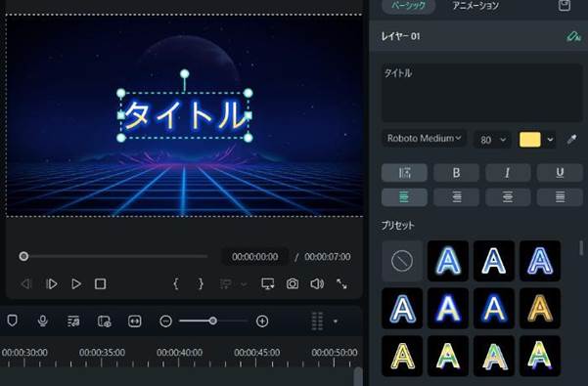
Task: Open the volume speaker control
Action: pyautogui.click(x=317, y=283)
